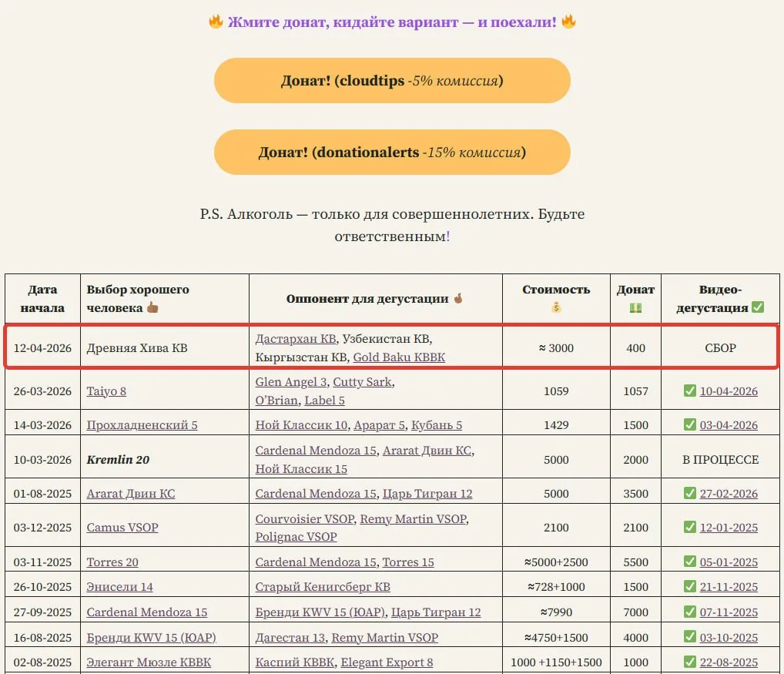
Task: Click the fire emoji before Жмите донат
Action: [x=216, y=21]
